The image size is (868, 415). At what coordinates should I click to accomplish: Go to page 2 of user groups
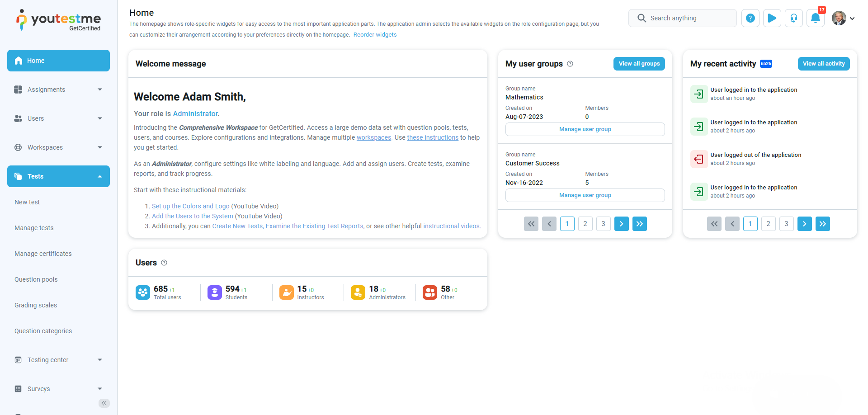tap(585, 224)
